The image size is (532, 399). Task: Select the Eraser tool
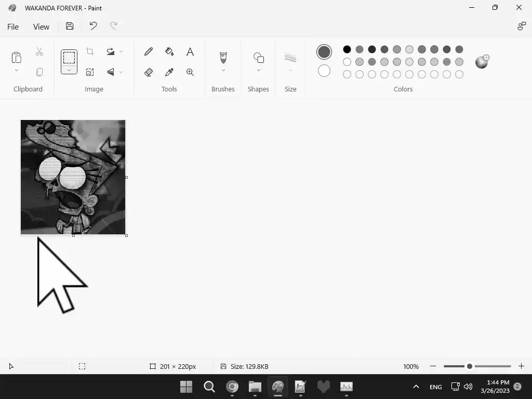coord(149,72)
